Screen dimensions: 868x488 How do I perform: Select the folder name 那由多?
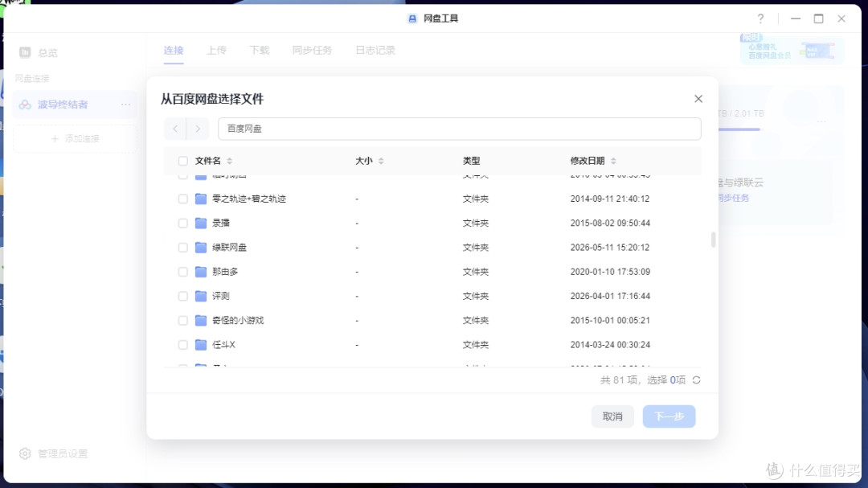click(225, 272)
